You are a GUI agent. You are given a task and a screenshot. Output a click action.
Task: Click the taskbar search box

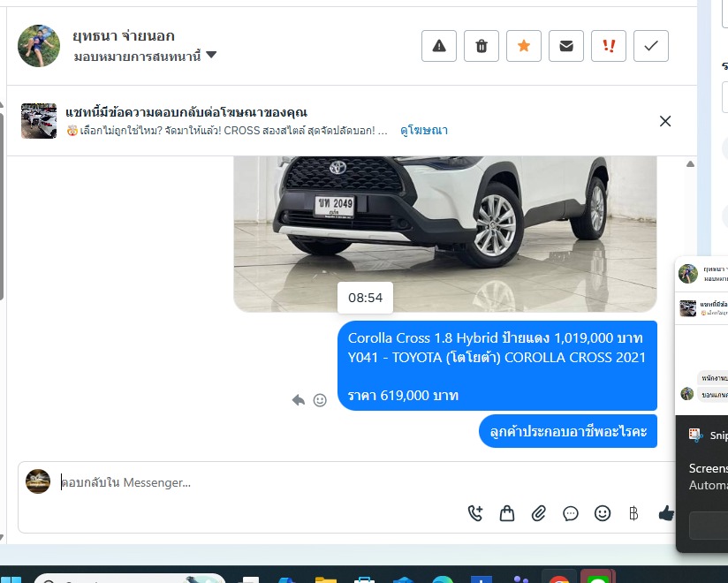[130, 579]
